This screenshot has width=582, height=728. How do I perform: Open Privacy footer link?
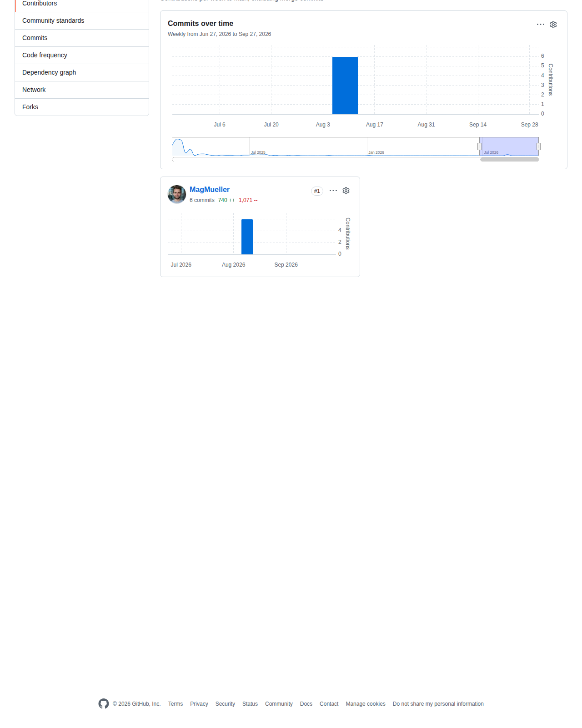point(199,704)
